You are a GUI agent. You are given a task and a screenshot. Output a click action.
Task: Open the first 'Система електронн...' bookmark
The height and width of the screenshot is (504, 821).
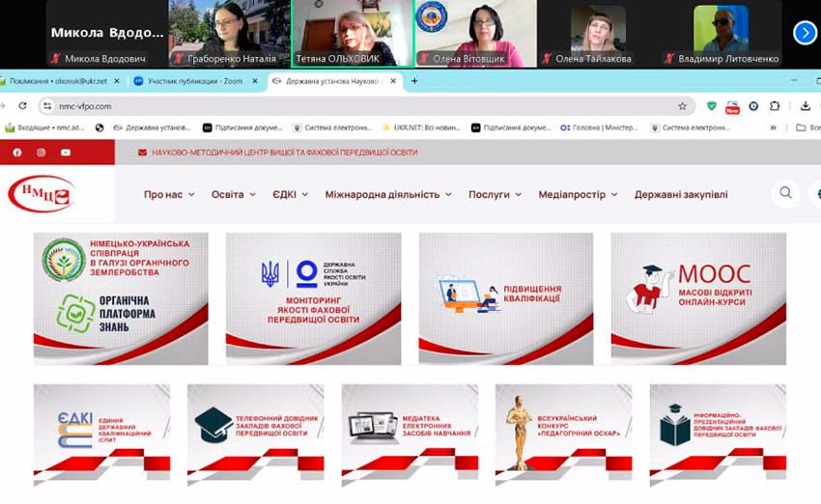coord(332,127)
